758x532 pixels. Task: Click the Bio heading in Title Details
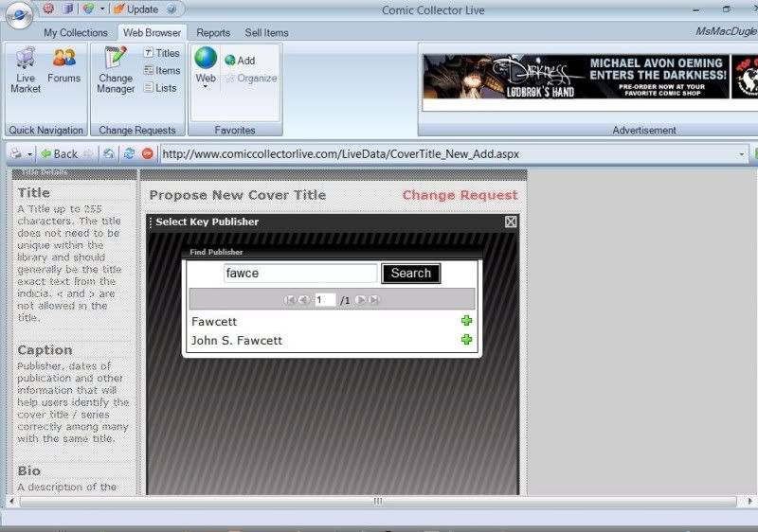pos(29,470)
